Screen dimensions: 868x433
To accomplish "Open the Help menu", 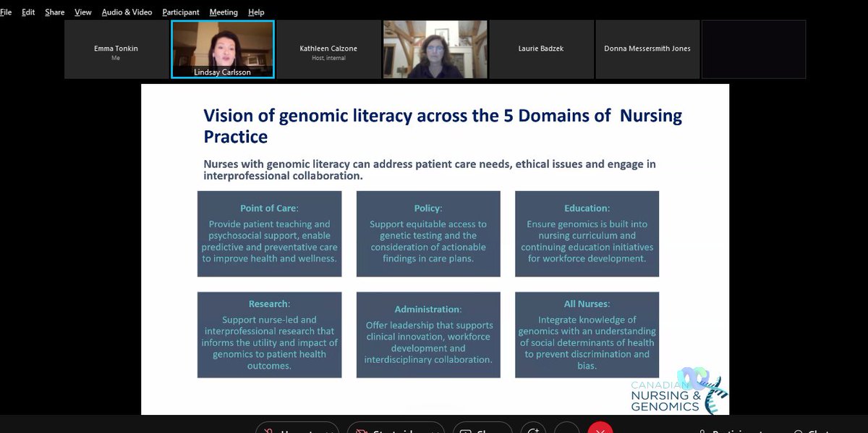I will pyautogui.click(x=256, y=12).
